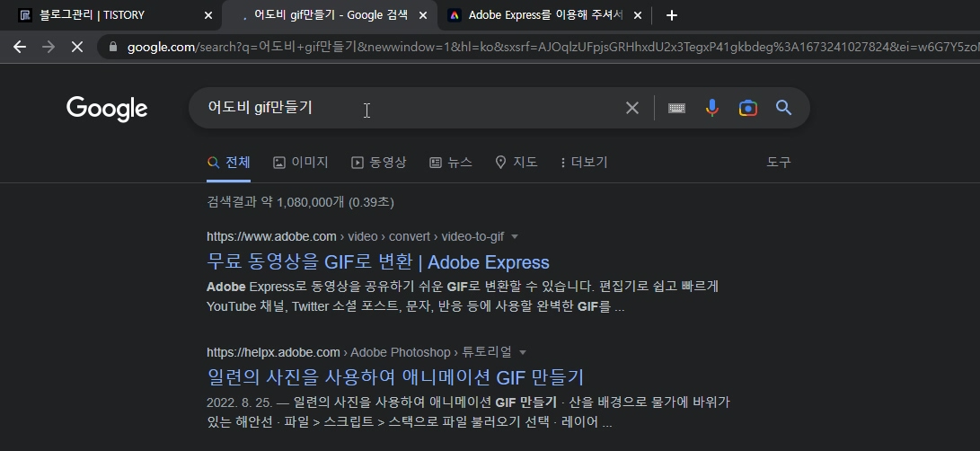Viewport: 980px width, 451px height.
Task: Click the Adobe Express tab favicon
Action: (x=455, y=15)
